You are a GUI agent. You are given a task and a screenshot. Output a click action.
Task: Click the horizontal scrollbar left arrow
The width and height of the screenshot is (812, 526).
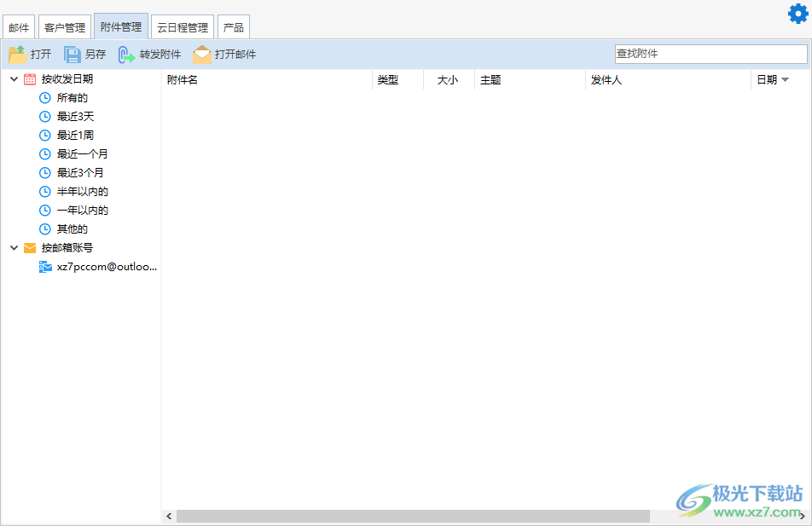168,516
